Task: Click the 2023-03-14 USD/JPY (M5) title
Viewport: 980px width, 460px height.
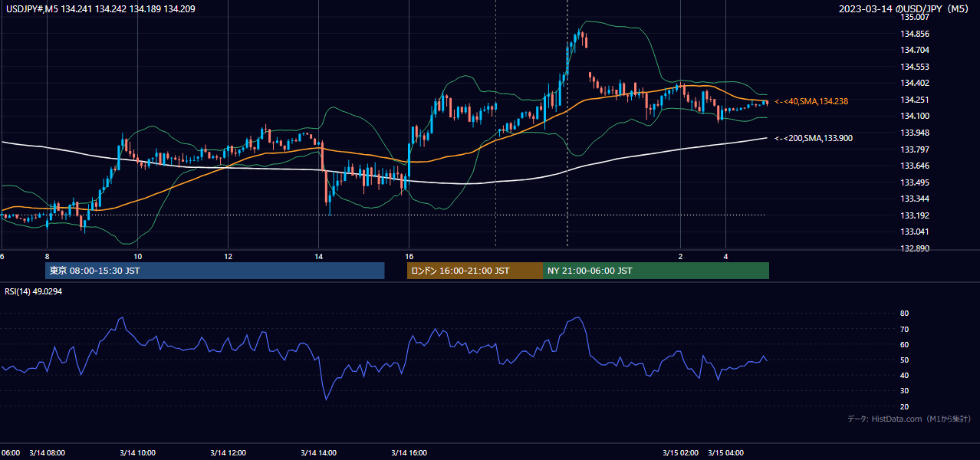Action: [905, 9]
